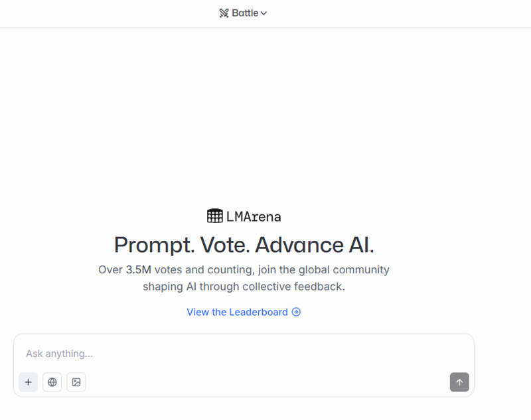Click the word 'Vote.' in the headline

pyautogui.click(x=225, y=245)
